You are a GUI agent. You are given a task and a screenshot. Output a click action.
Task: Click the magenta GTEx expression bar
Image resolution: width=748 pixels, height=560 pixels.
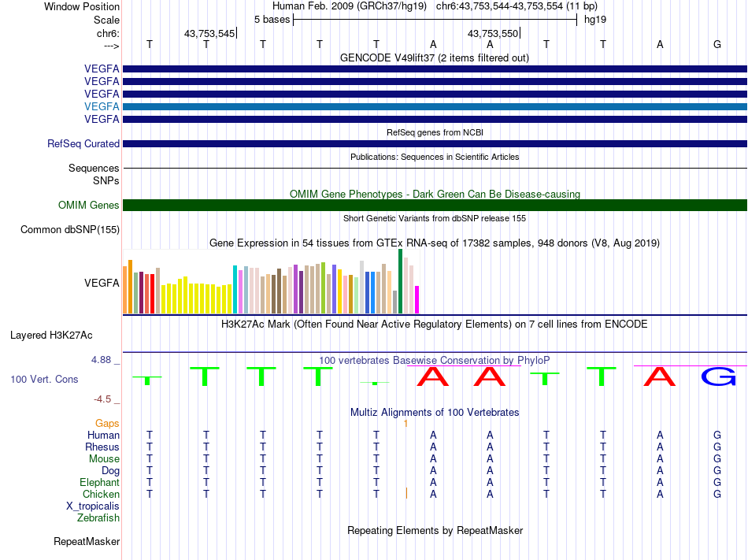pos(417,299)
